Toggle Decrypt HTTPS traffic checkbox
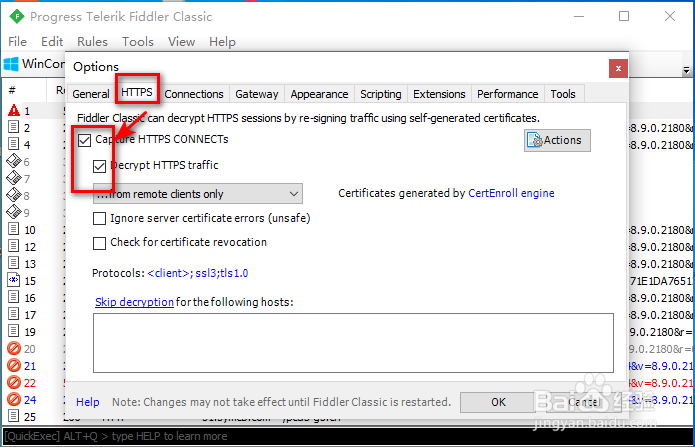The image size is (695, 447). pos(99,166)
